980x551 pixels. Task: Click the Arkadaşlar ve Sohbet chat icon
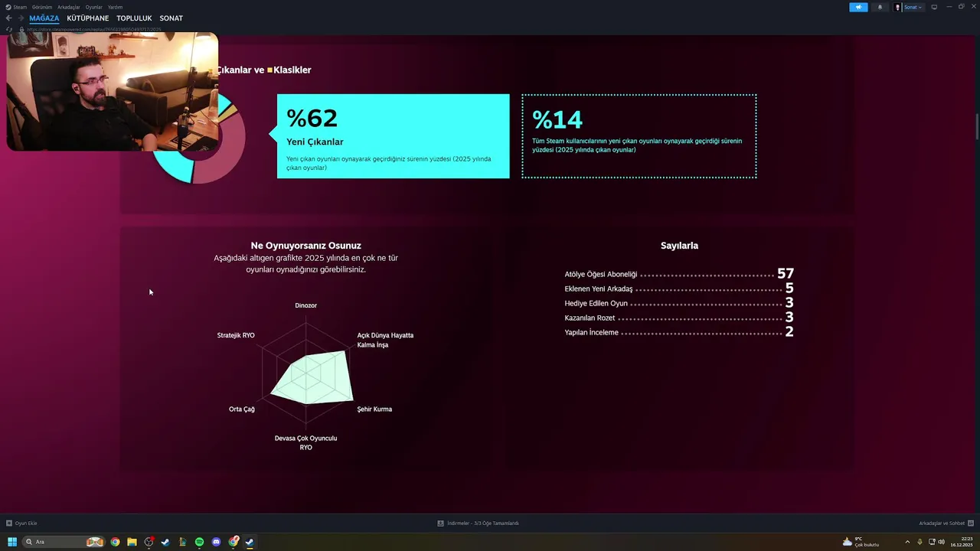point(971,523)
